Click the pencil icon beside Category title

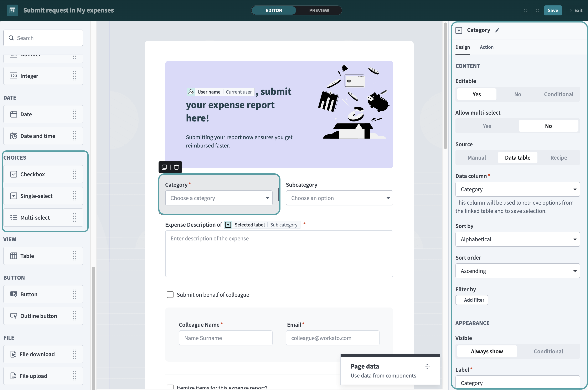click(x=497, y=30)
